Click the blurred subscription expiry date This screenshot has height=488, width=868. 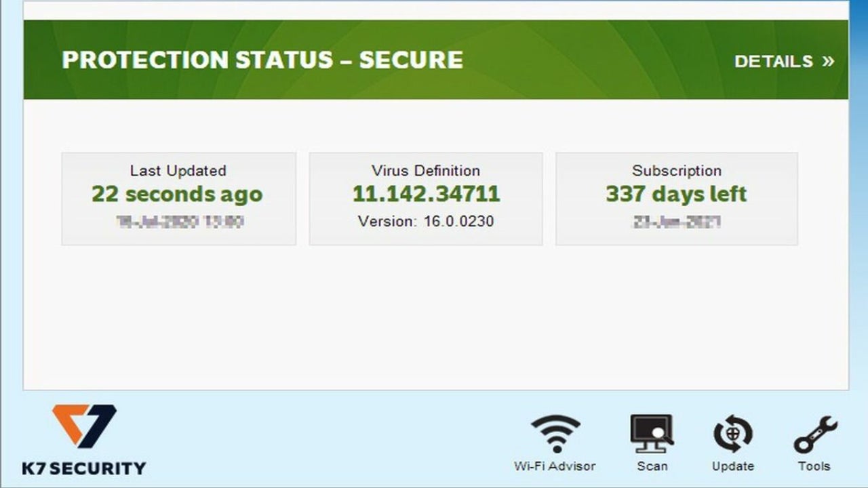click(x=677, y=222)
